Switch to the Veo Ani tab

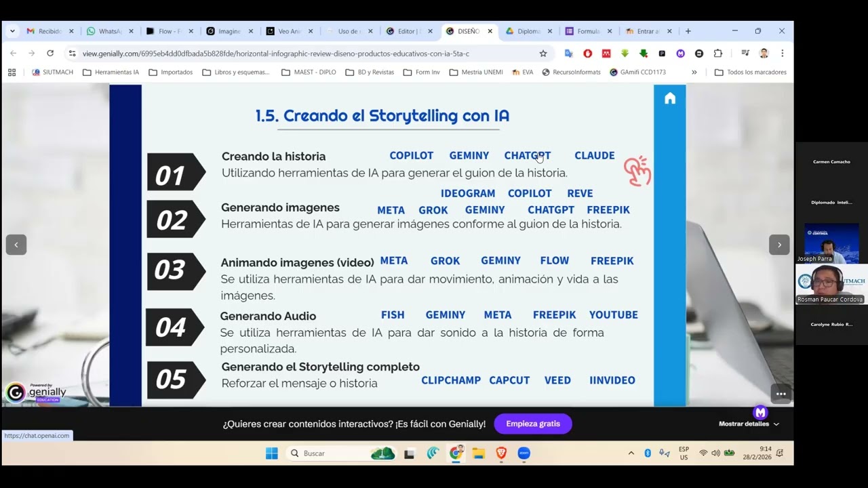(289, 31)
